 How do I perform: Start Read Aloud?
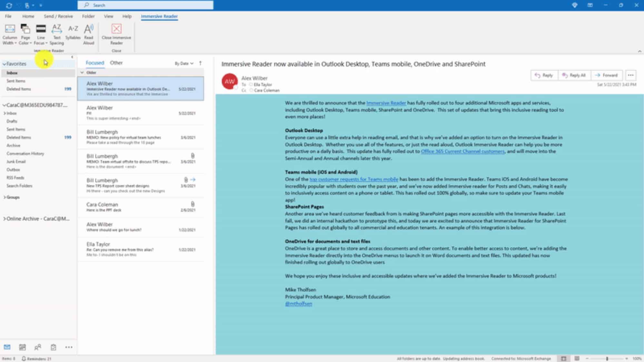pyautogui.click(x=89, y=35)
